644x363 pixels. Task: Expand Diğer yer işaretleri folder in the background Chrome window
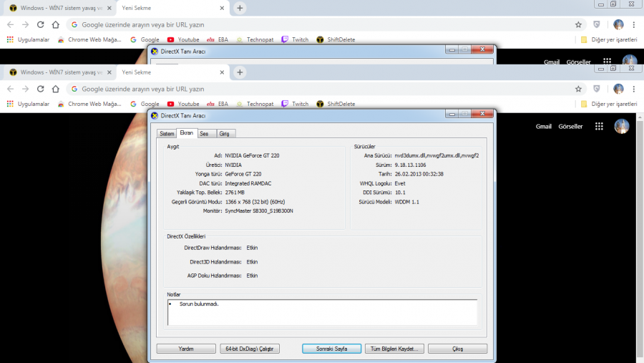(609, 39)
